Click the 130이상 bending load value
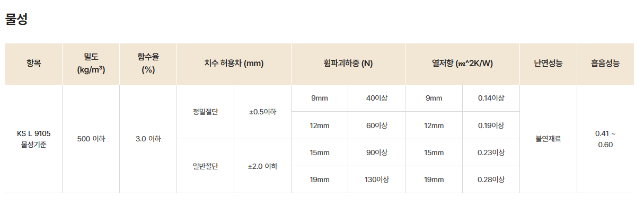644x207 pixels. 376,179
